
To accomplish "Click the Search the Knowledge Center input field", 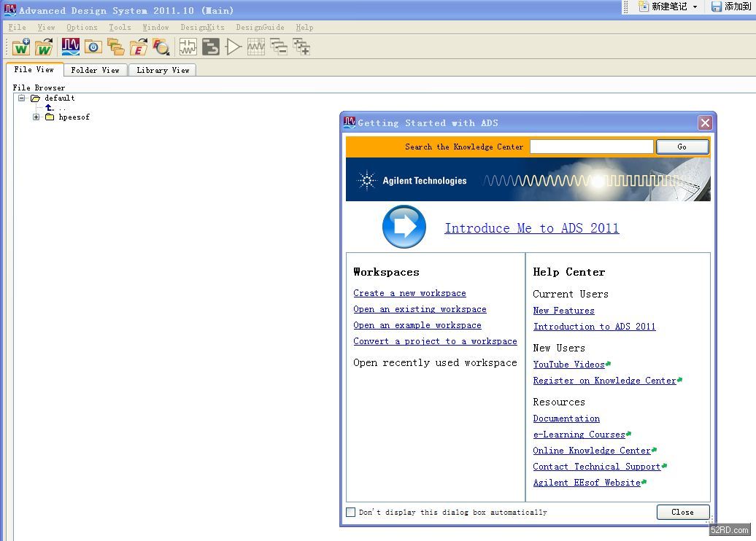I will [x=592, y=147].
